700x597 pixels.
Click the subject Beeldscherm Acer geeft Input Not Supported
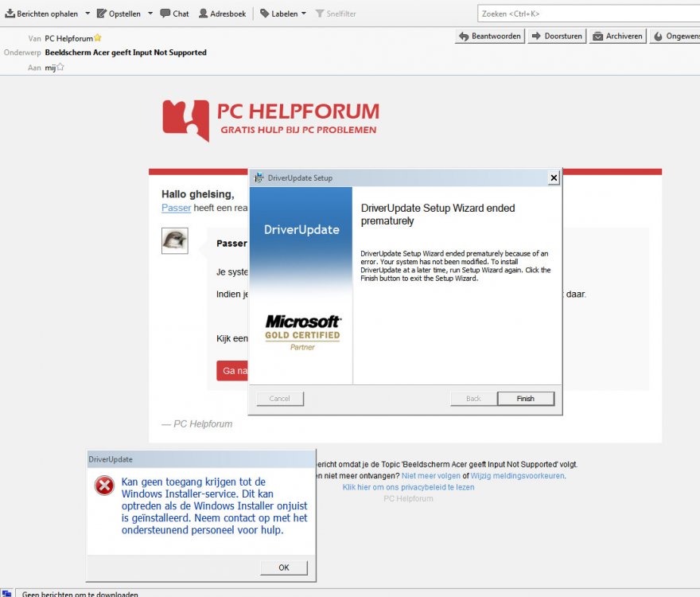(126, 53)
